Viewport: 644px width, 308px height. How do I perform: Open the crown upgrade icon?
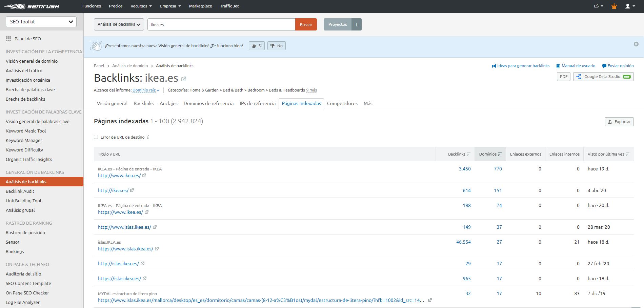tap(614, 6)
